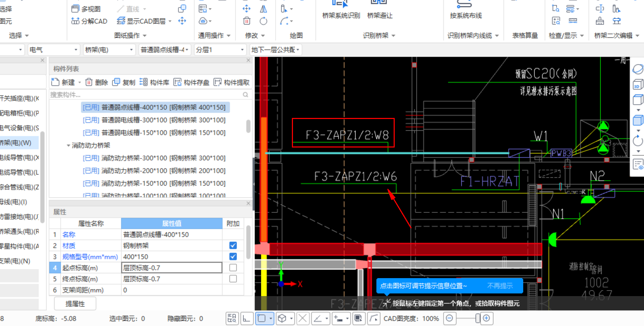Select 母线(电)(I) in left category list

point(19,202)
